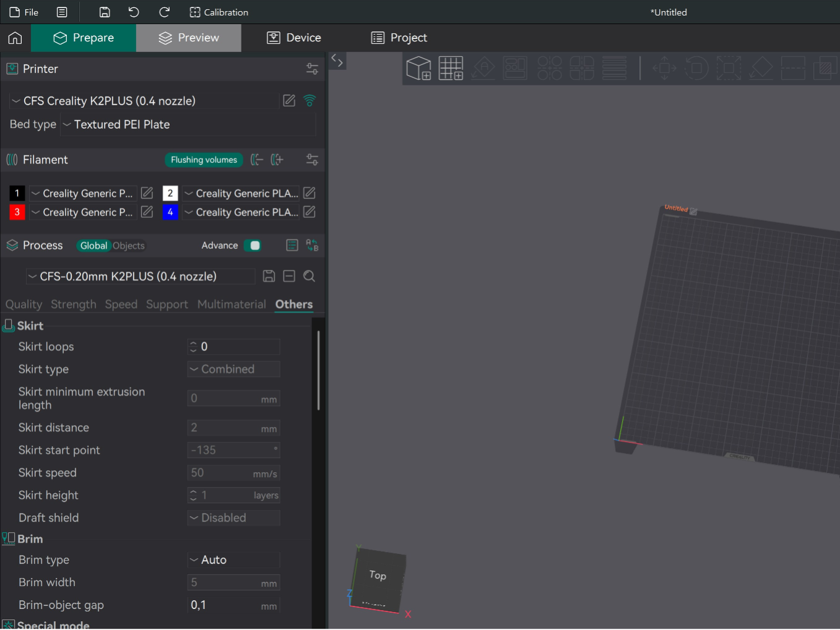The height and width of the screenshot is (630, 840).
Task: Click the Skirt distance input field
Action: click(234, 428)
